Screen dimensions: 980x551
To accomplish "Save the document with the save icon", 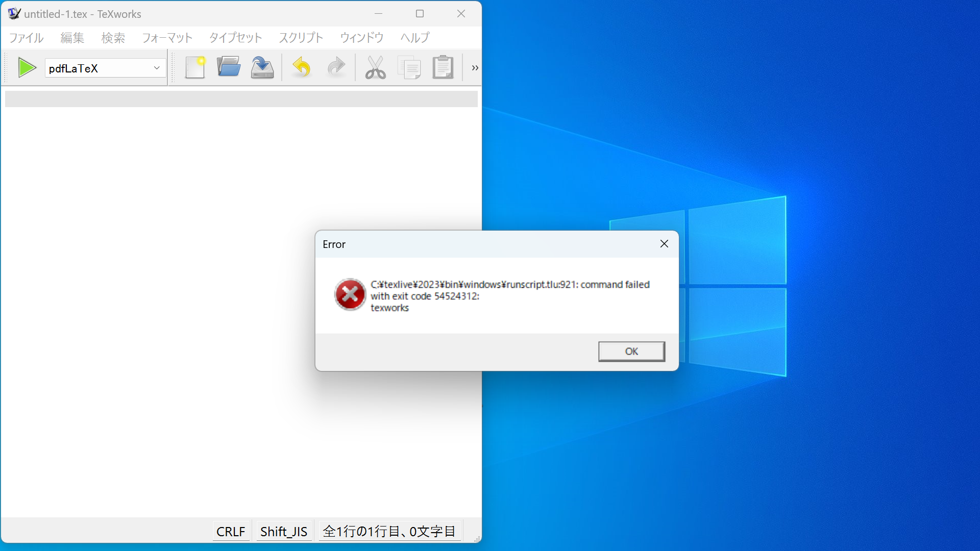I will point(262,67).
